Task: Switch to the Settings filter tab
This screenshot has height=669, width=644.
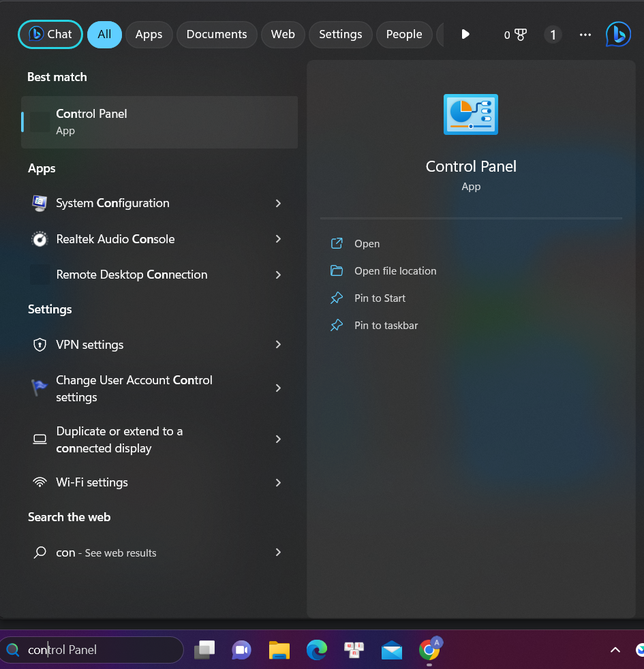Action: [x=341, y=34]
